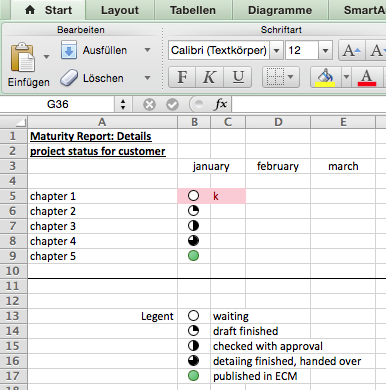Open the font size 12 dropdown
The width and height of the screenshot is (386, 390).
coord(325,51)
